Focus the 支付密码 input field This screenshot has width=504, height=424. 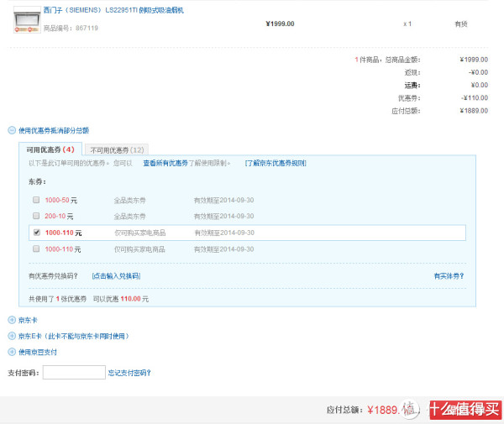[74, 372]
